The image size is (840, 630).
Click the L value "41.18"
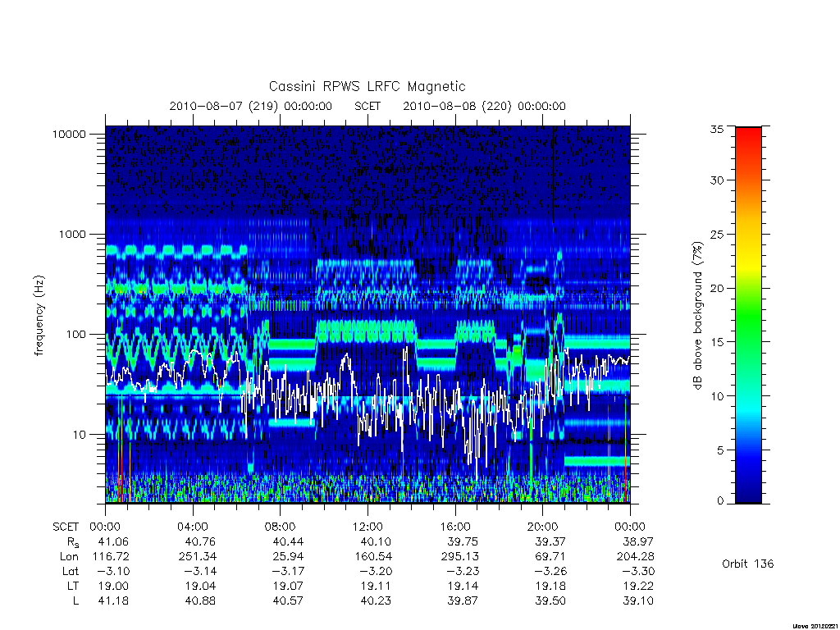point(113,601)
